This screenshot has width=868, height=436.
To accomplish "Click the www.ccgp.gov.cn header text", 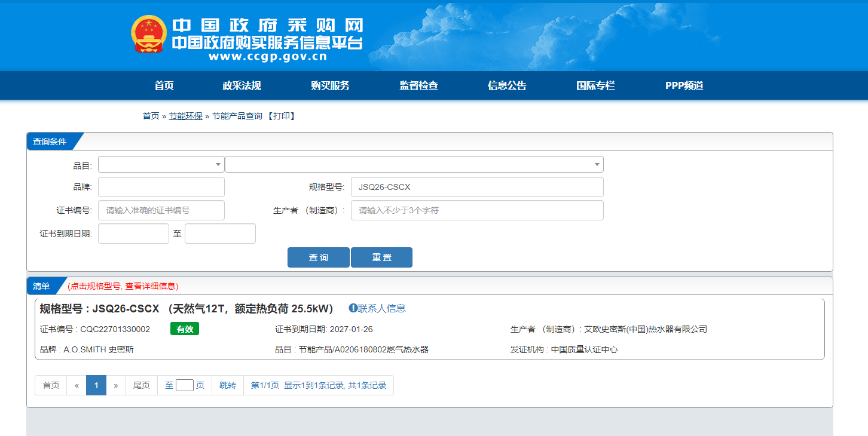I will coord(267,57).
